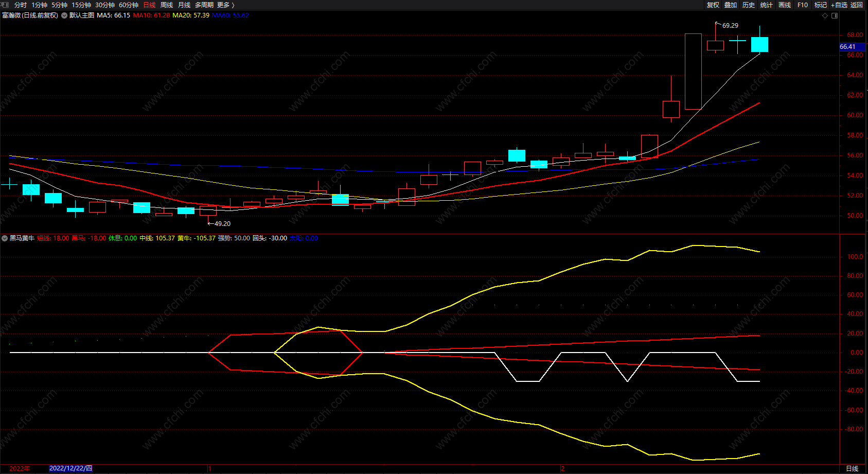
Task: Click the 黑马: -18.00 value
Action: 89,238
